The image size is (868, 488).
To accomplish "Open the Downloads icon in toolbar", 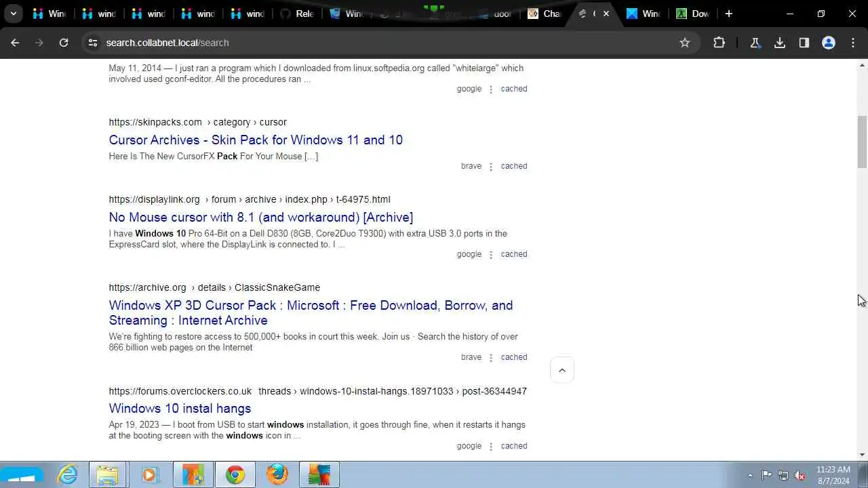I will pyautogui.click(x=780, y=43).
